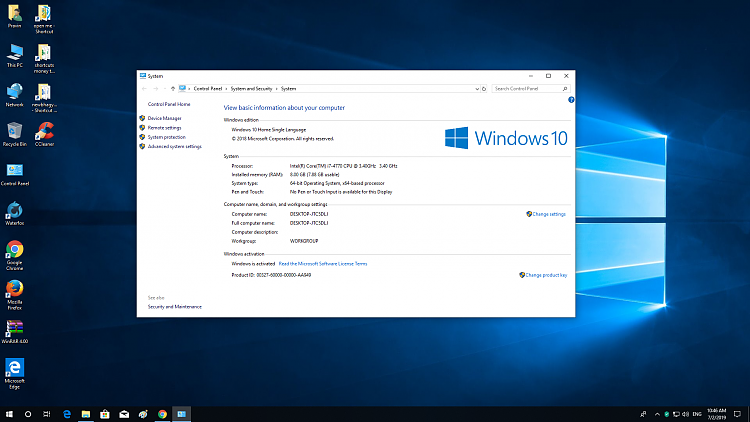Select the CCleaner desktop icon
Screen dimensions: 750x422
[44, 134]
